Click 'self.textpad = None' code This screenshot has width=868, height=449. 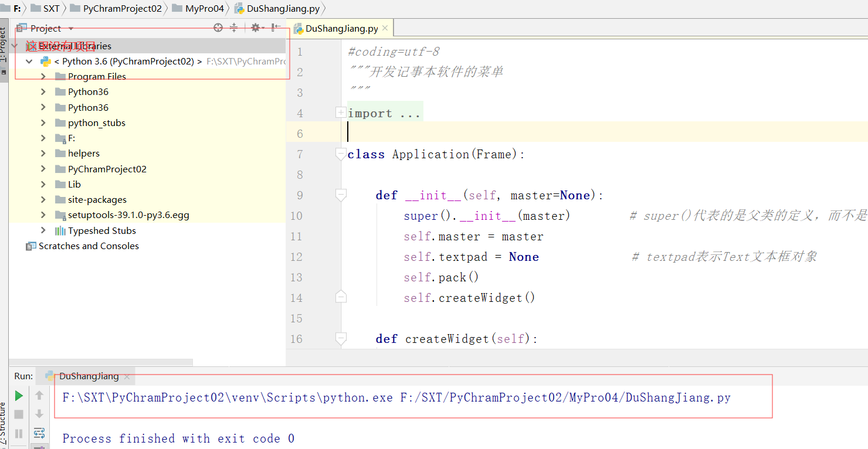471,257
